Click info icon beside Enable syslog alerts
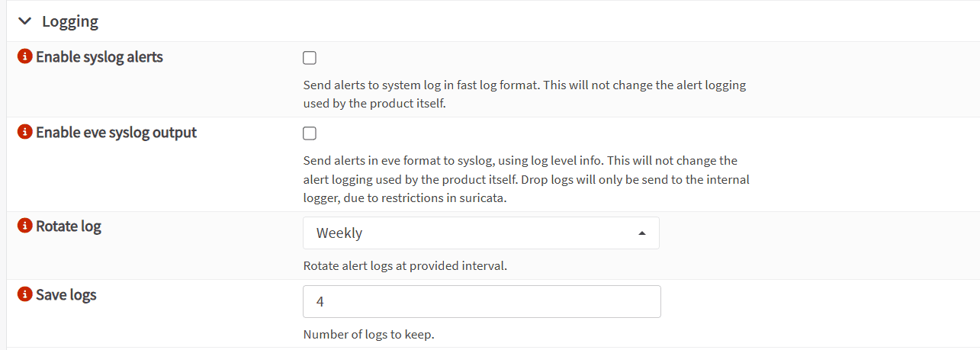Viewport: 980px width, 350px height. click(24, 57)
